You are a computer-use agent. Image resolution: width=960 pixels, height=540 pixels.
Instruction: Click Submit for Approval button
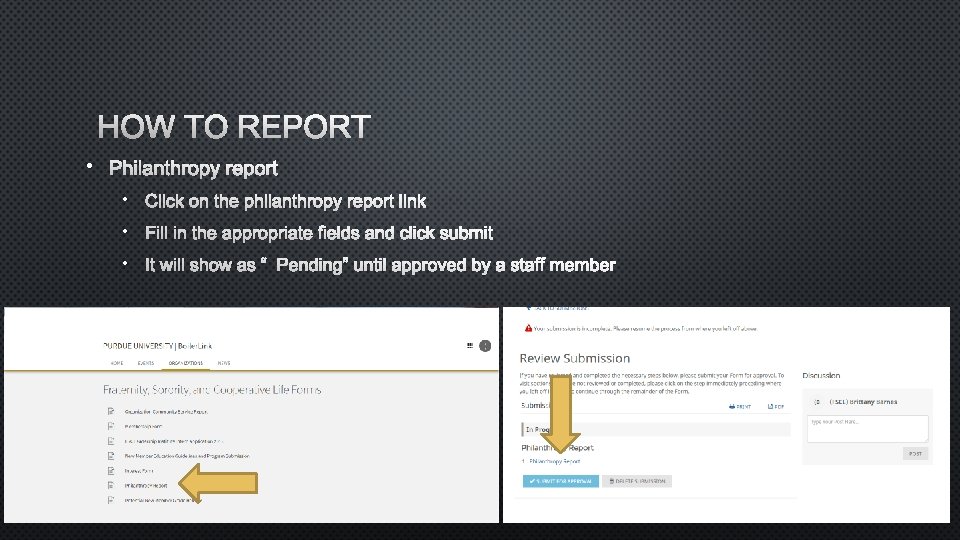560,481
